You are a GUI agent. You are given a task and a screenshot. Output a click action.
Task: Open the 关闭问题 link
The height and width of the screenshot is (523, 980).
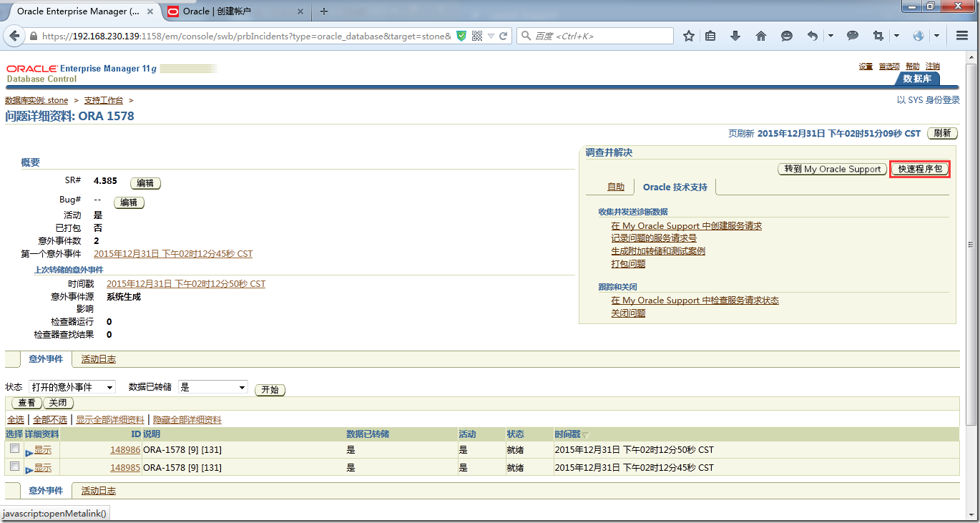pyautogui.click(x=628, y=313)
